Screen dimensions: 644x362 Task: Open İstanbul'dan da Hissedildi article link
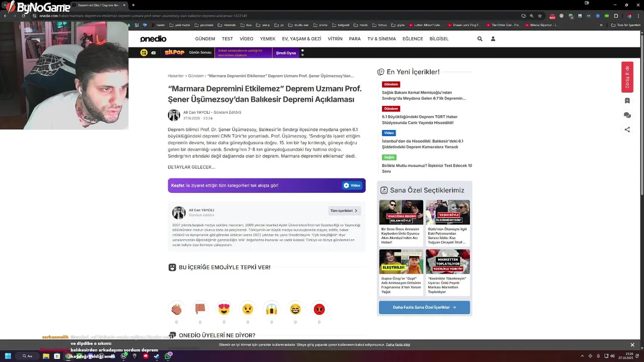click(x=422, y=144)
